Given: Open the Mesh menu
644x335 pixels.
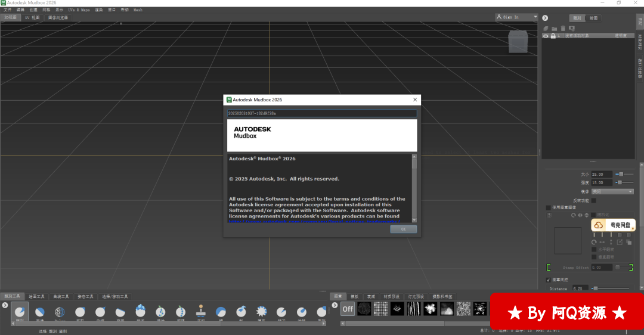Looking at the screenshot, I should coord(138,10).
